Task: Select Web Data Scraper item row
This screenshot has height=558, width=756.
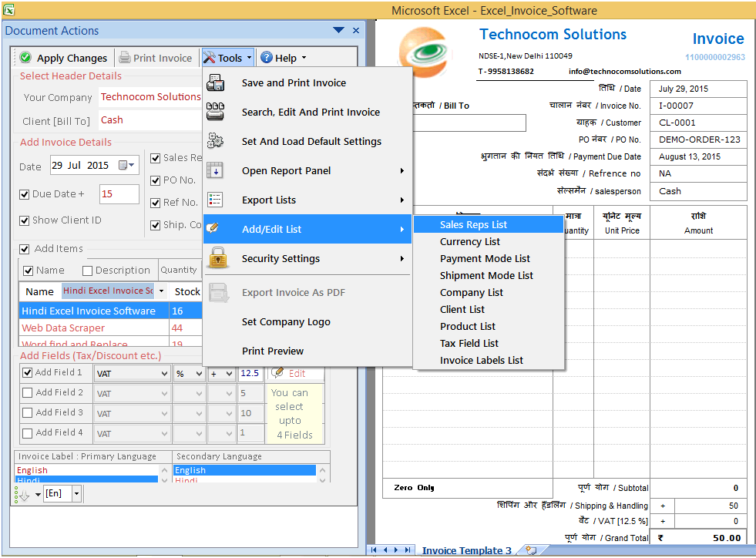Action: pyautogui.click(x=110, y=328)
